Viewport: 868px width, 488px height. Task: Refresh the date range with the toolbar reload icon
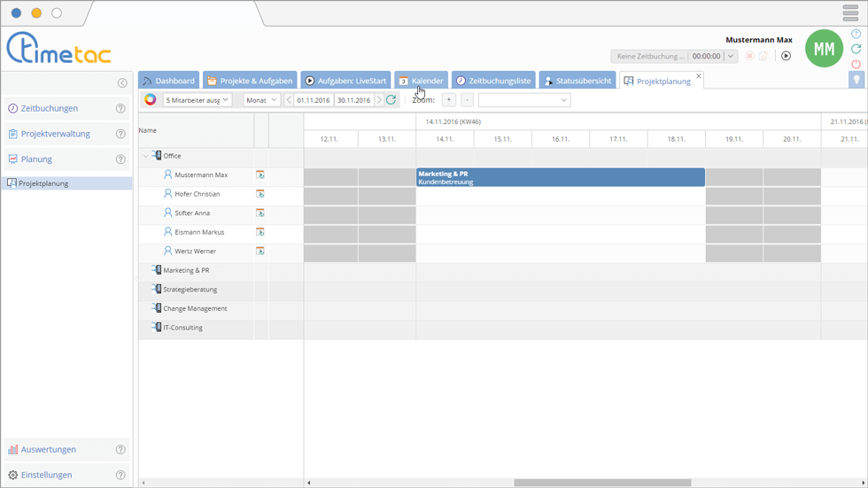point(391,100)
